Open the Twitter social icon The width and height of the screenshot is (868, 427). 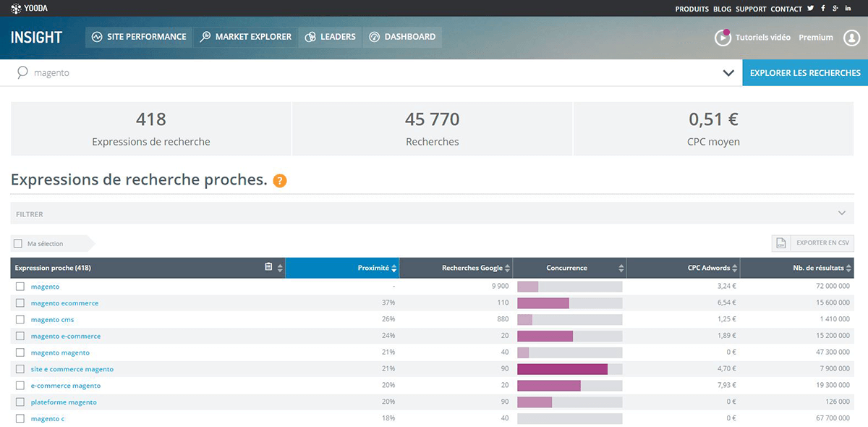[x=811, y=9]
